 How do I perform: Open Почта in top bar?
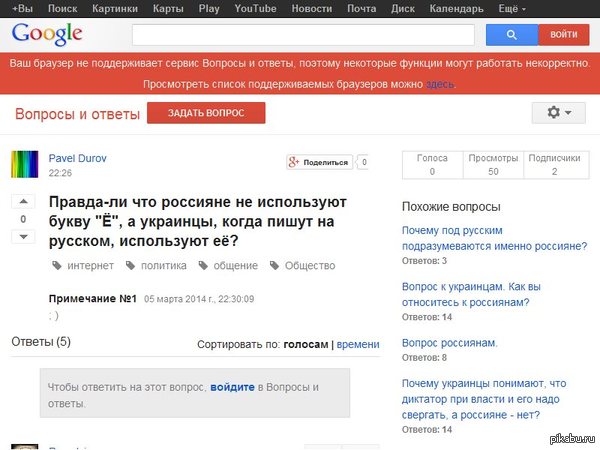pos(361,8)
